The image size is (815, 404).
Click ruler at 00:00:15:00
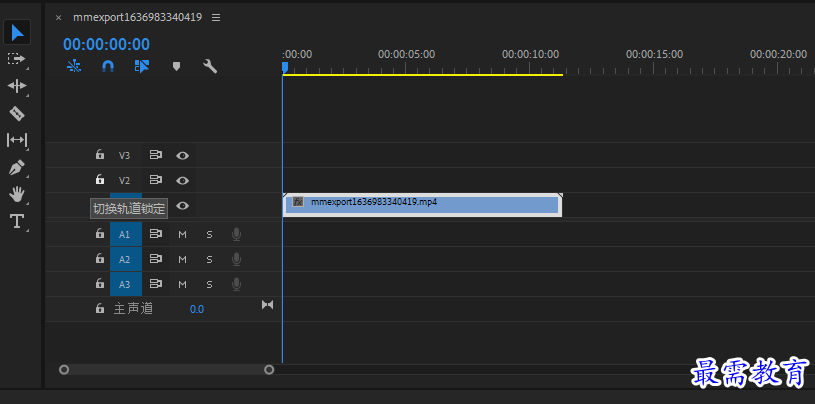(x=654, y=54)
